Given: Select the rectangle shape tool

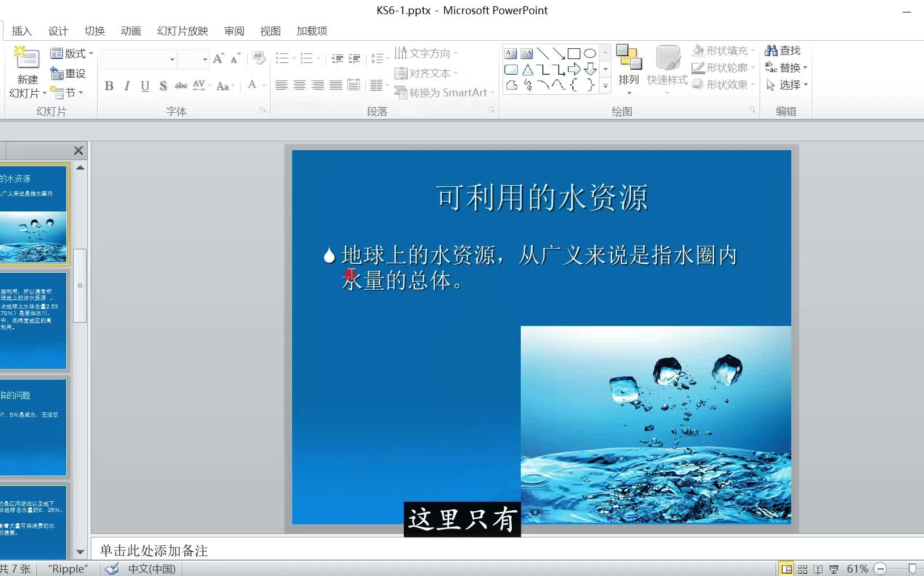Looking at the screenshot, I should (x=575, y=52).
